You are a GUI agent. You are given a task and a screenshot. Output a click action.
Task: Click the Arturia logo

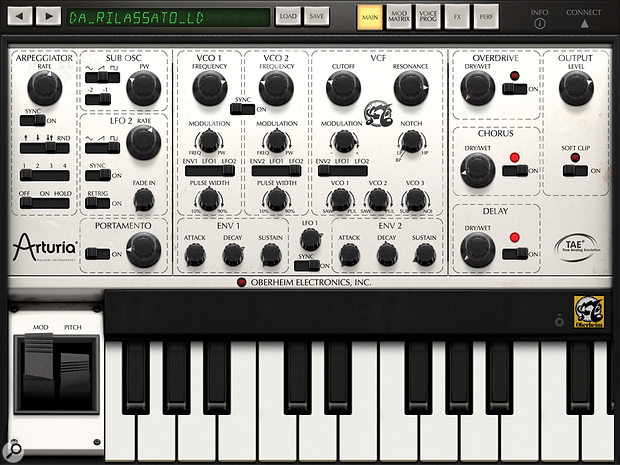click(45, 247)
